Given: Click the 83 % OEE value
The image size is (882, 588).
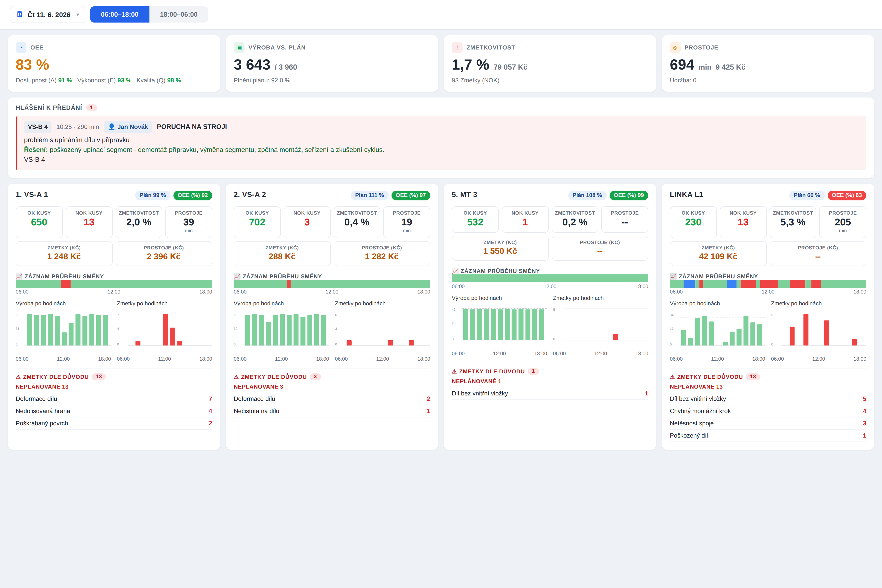Looking at the screenshot, I should [x=33, y=65].
